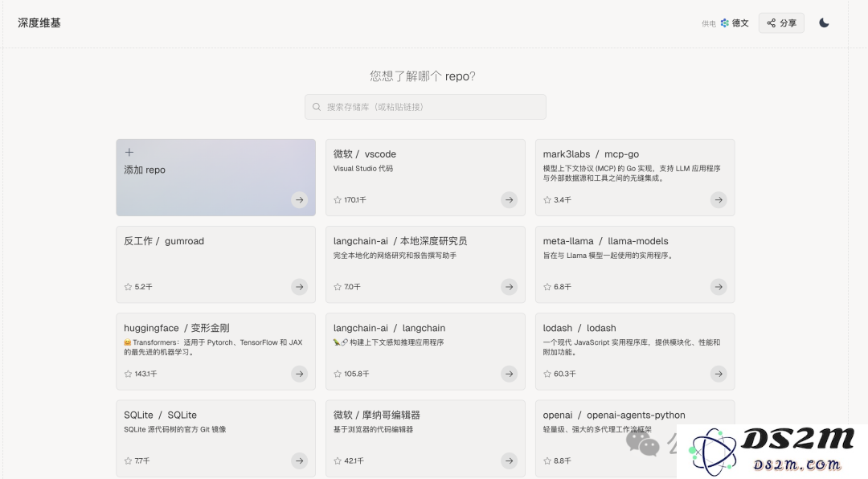
Task: Click star icon next to 7.7千
Action: pos(128,461)
